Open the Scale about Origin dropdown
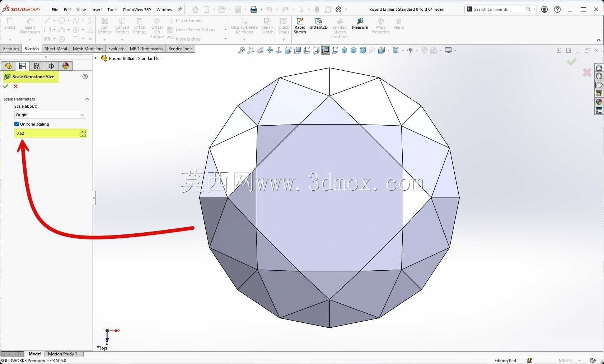604x364 pixels. 50,115
